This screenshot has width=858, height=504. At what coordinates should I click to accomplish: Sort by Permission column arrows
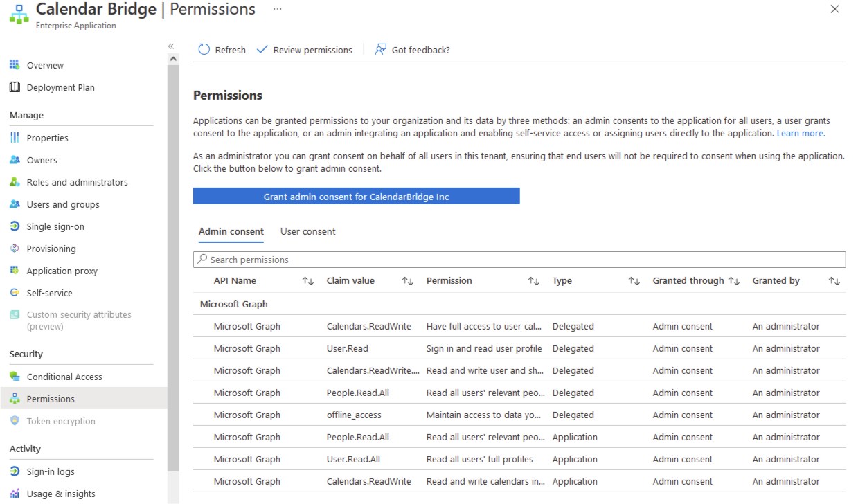pyautogui.click(x=533, y=281)
